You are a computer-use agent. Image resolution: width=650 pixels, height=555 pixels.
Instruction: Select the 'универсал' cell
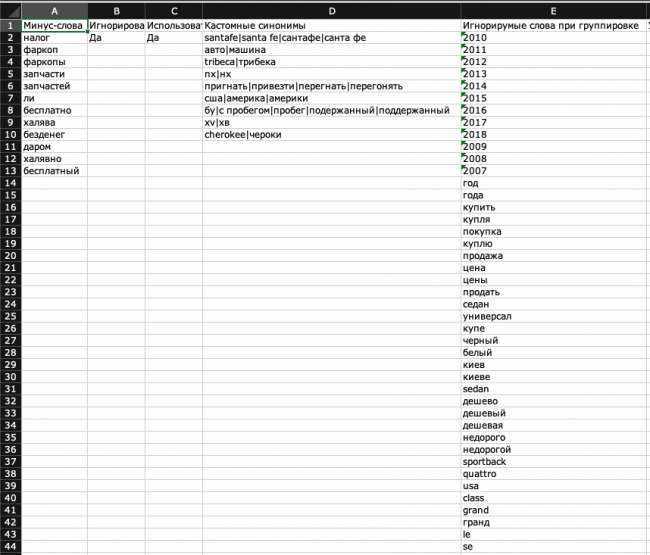[x=552, y=316]
